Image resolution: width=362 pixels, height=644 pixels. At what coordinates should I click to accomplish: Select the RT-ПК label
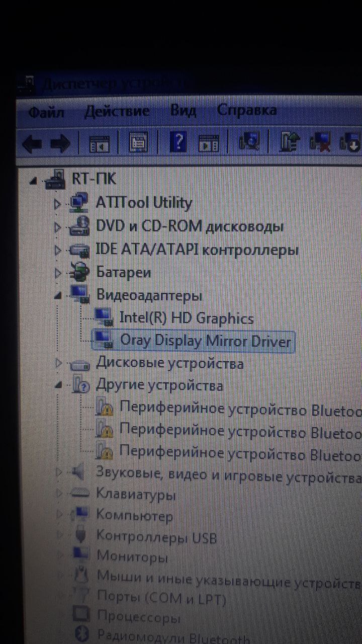(x=94, y=179)
